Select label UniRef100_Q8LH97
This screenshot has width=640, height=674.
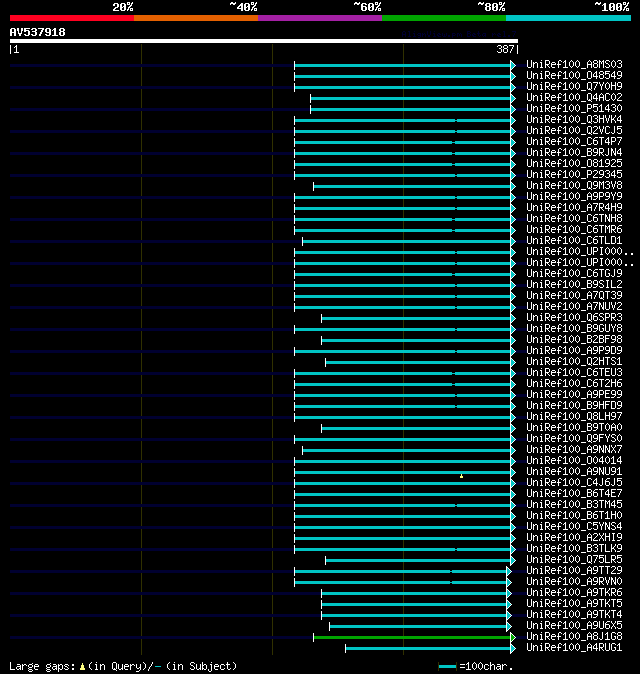click(x=574, y=417)
